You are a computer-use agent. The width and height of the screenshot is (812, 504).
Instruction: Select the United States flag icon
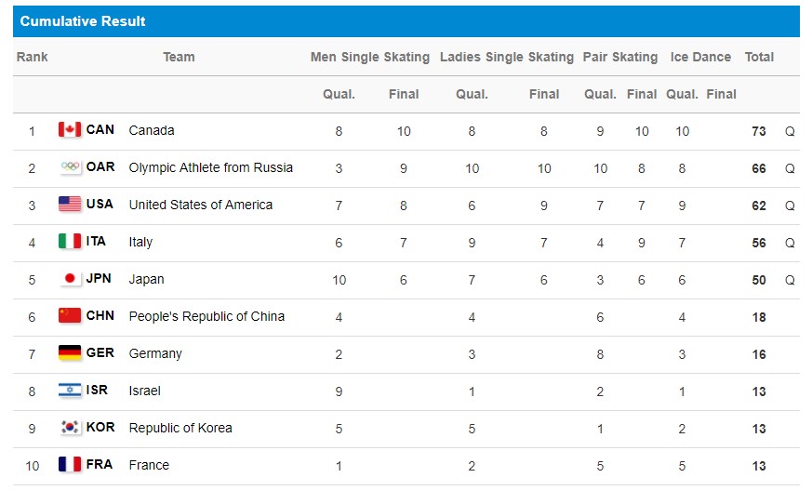pyautogui.click(x=70, y=204)
